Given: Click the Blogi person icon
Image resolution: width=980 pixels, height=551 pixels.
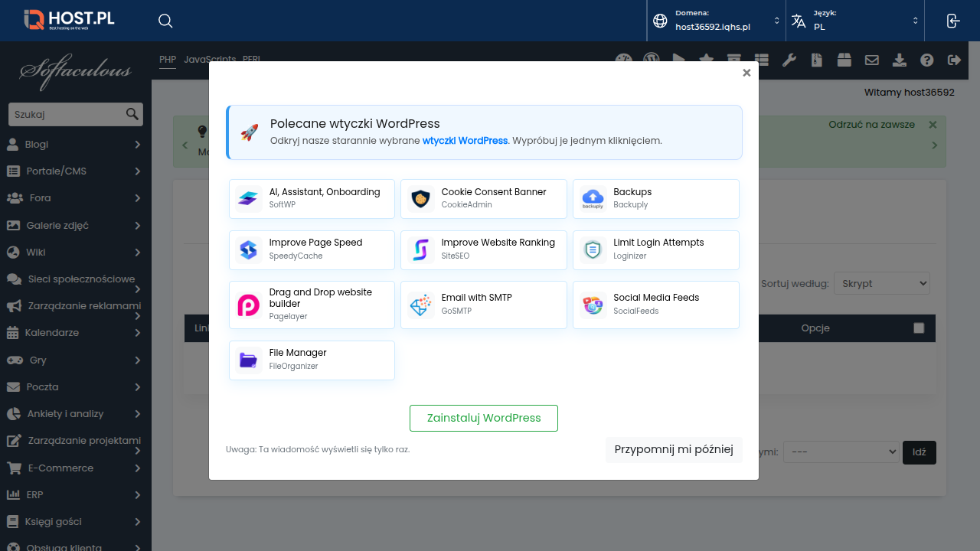Looking at the screenshot, I should pyautogui.click(x=12, y=144).
